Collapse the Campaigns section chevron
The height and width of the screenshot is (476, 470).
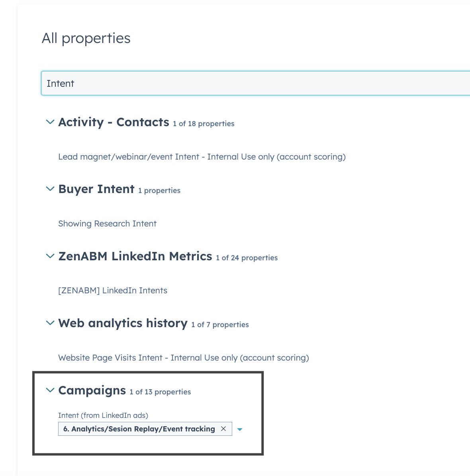click(50, 390)
